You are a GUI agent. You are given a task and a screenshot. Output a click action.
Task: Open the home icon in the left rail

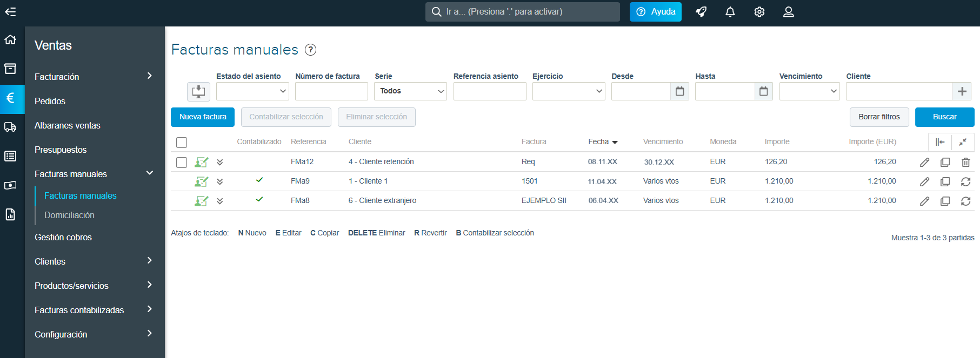[10, 39]
